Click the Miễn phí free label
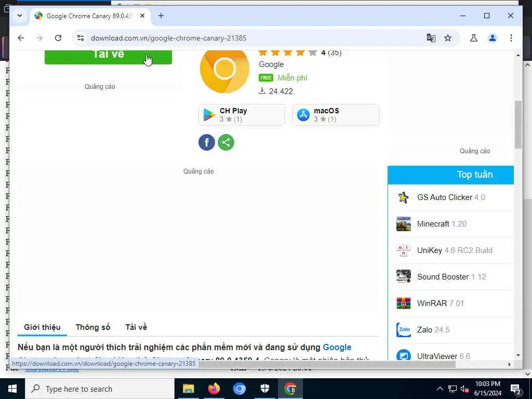The width and height of the screenshot is (532, 399). point(292,78)
